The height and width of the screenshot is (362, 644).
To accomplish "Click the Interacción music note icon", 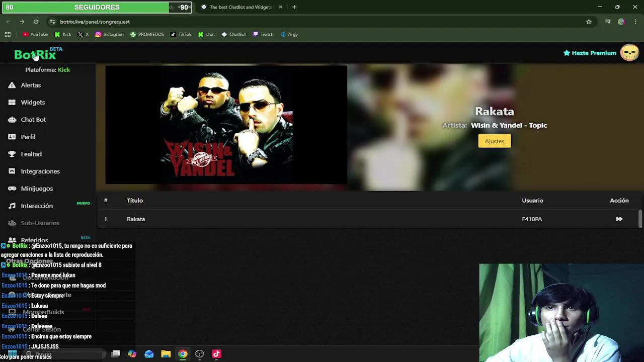I will (12, 206).
